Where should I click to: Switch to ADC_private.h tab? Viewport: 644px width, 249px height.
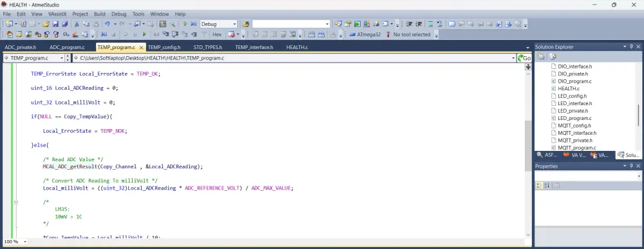(21, 47)
